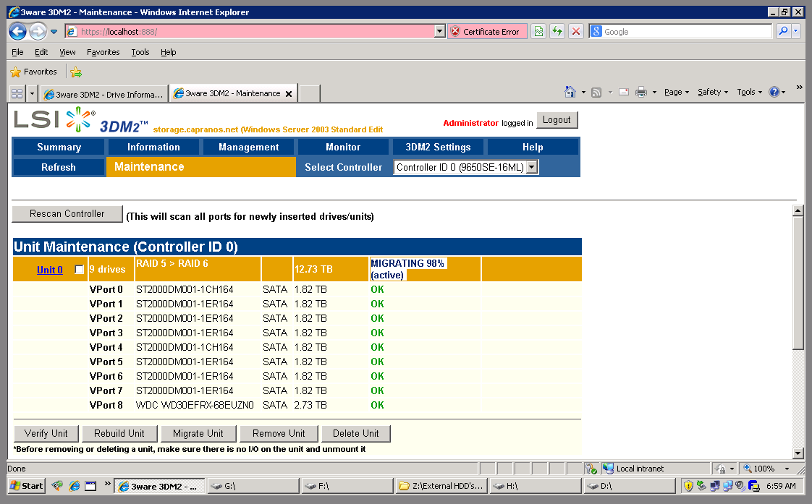Click the search magnifier icon
The height and width of the screenshot is (504, 812).
(x=783, y=31)
